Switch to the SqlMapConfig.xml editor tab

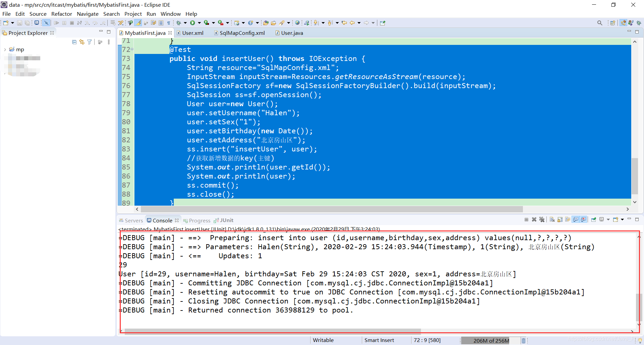239,33
